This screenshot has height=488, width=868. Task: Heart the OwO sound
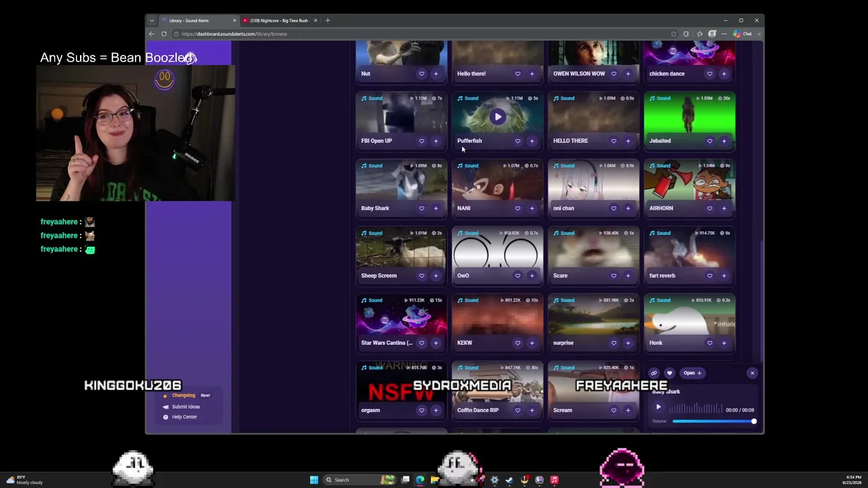pyautogui.click(x=517, y=276)
